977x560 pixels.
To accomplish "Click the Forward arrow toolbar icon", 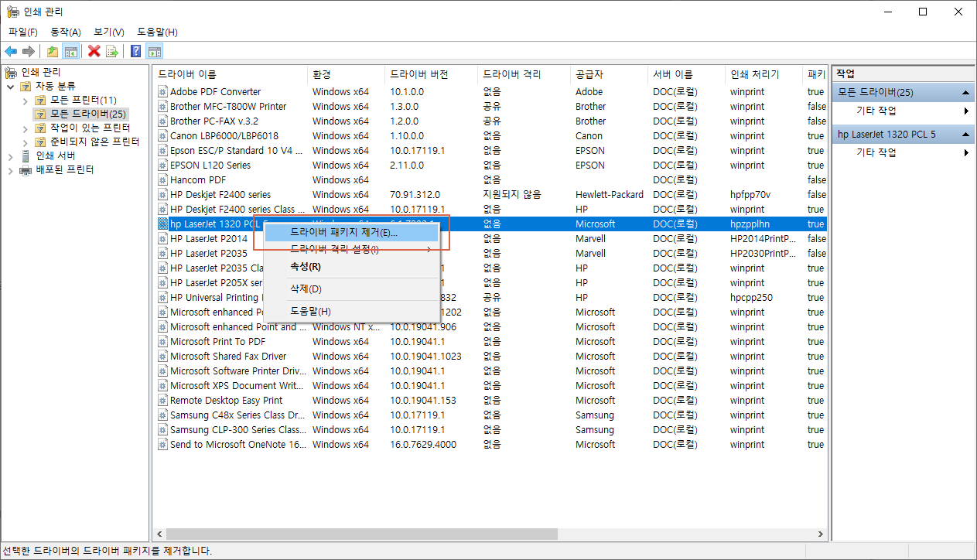I will point(28,51).
